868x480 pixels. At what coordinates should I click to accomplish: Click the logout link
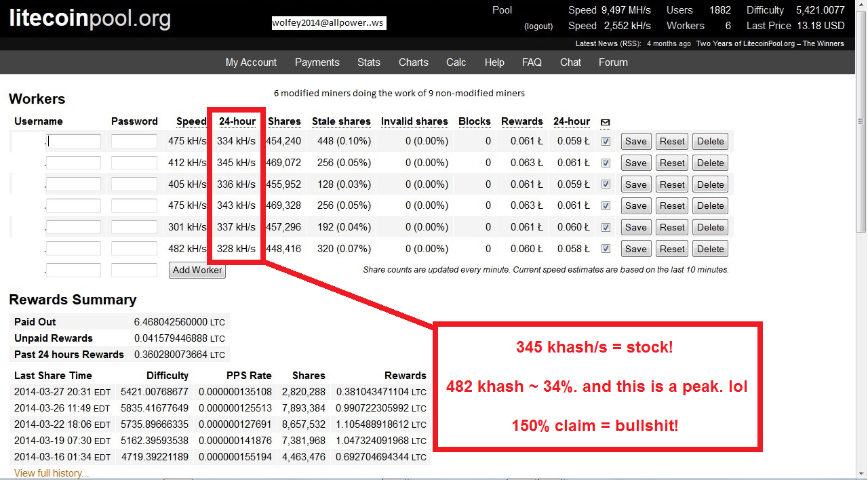[x=538, y=26]
